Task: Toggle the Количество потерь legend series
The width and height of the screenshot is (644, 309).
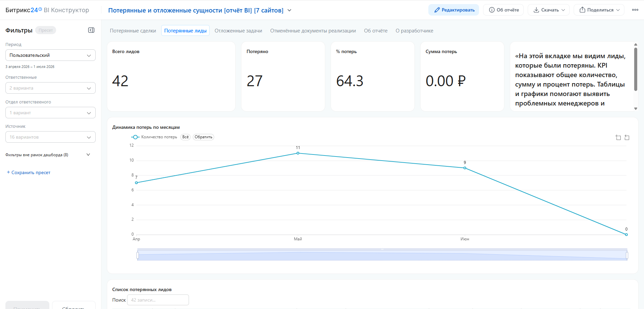Action: coord(154,137)
